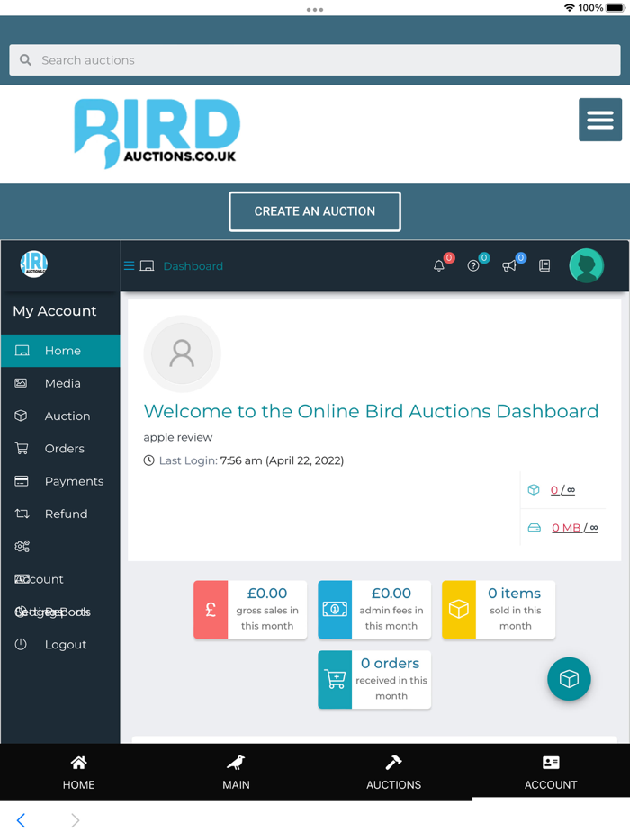Click the battery status icon
This screenshot has width=630, height=840.
pos(616,8)
